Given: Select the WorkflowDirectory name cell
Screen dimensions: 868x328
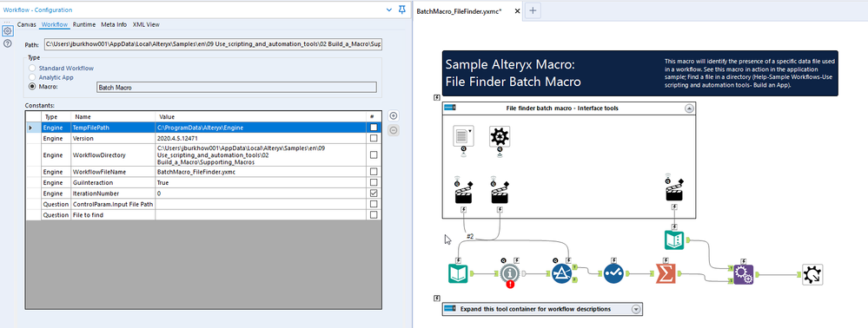Looking at the screenshot, I should point(113,155).
